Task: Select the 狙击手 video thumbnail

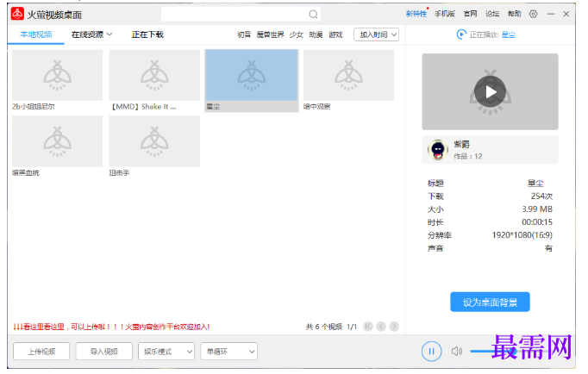Action: tap(154, 141)
